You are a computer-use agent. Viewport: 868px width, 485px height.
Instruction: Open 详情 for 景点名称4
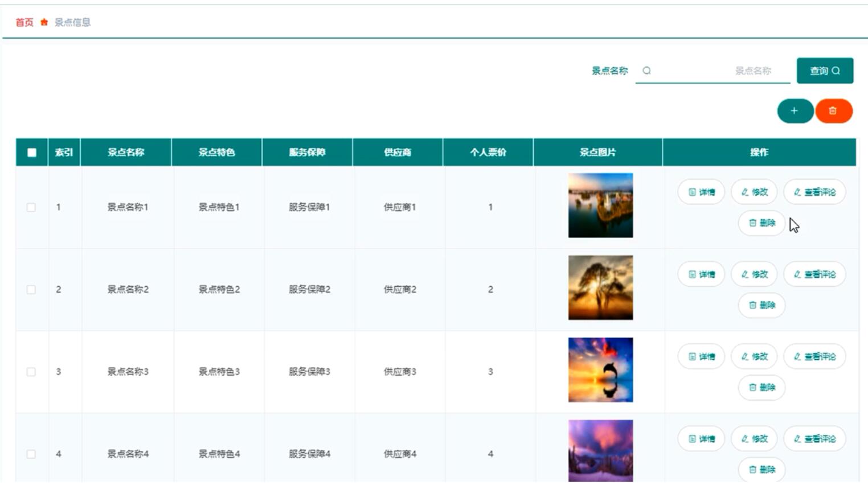tap(701, 439)
